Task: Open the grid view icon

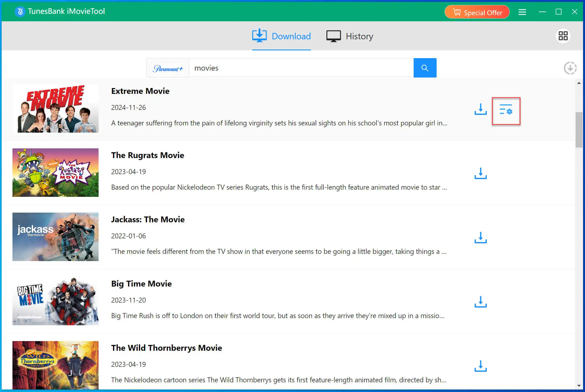Action: 563,36
